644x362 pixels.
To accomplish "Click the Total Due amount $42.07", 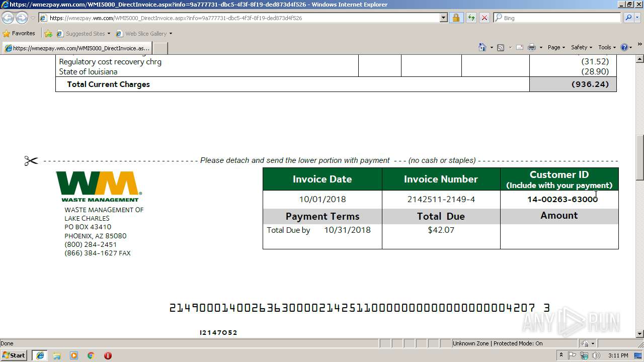I will point(441,230).
